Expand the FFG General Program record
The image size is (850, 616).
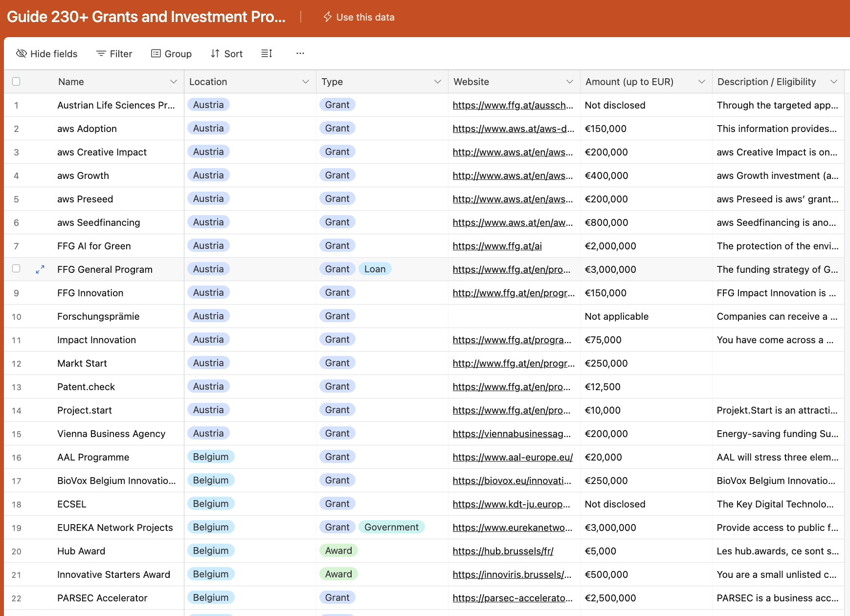point(40,269)
